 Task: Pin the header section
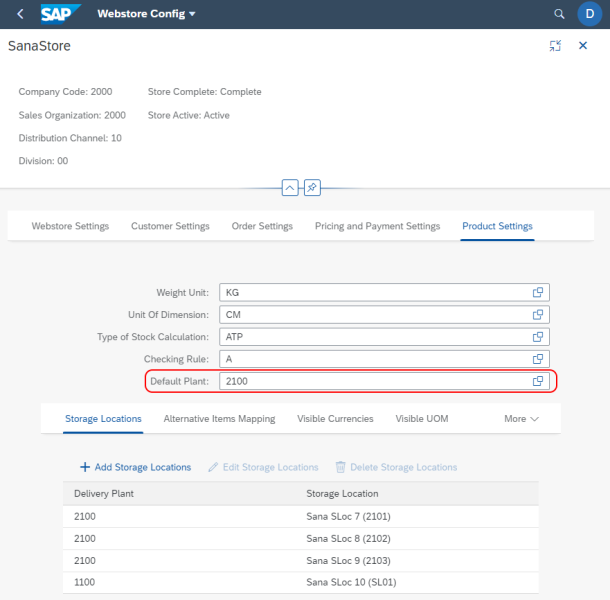312,188
